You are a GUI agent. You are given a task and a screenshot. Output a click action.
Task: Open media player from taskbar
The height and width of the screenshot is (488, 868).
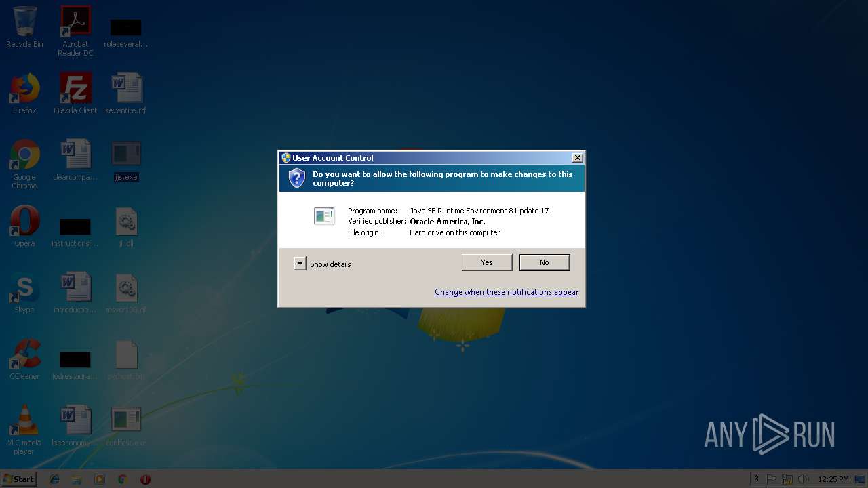(100, 479)
